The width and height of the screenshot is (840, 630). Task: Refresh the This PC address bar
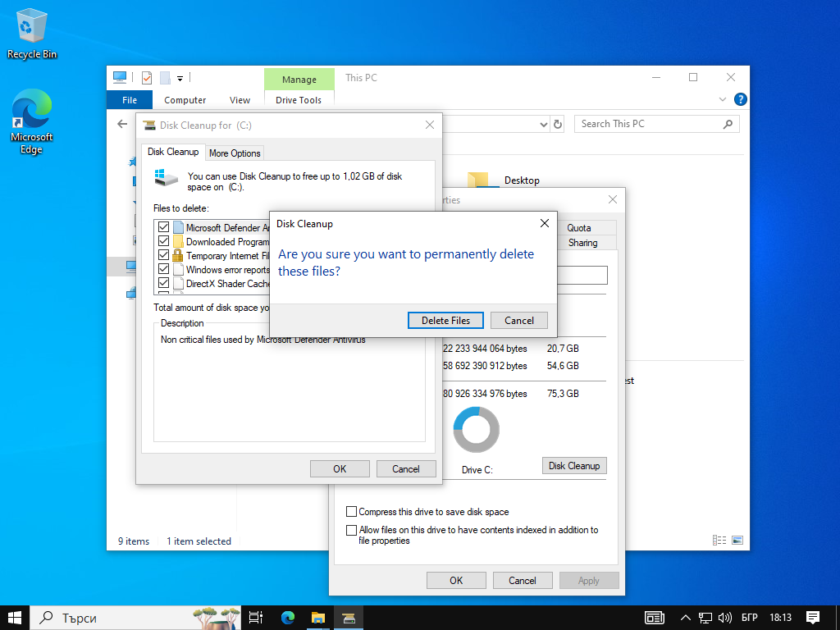(x=558, y=125)
